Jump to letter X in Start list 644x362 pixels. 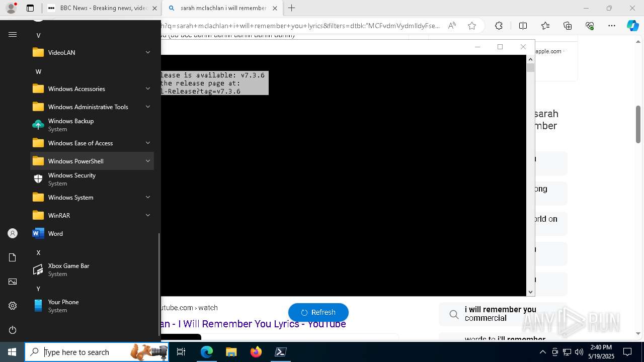[x=38, y=252]
